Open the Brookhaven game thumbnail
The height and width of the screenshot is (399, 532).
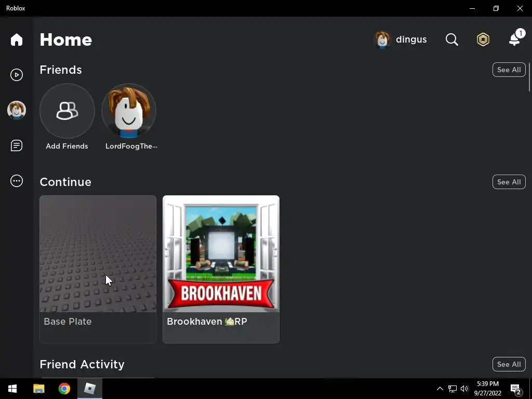click(x=221, y=254)
